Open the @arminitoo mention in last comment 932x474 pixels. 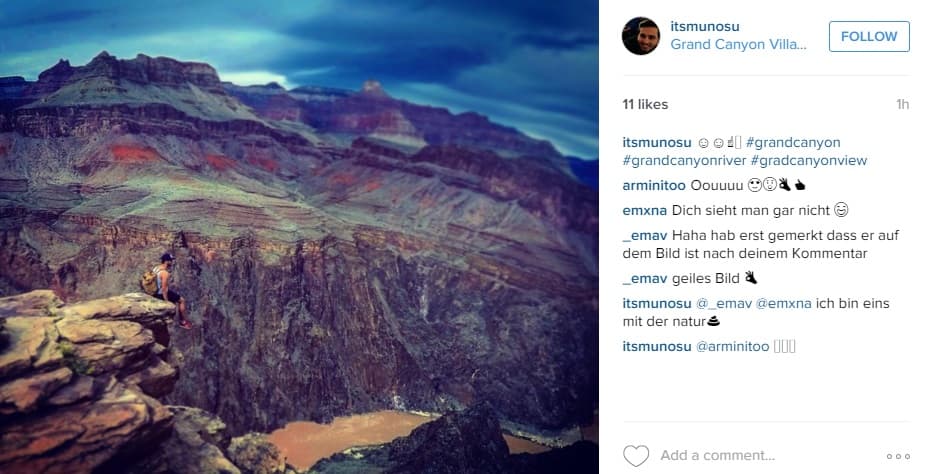coord(732,346)
